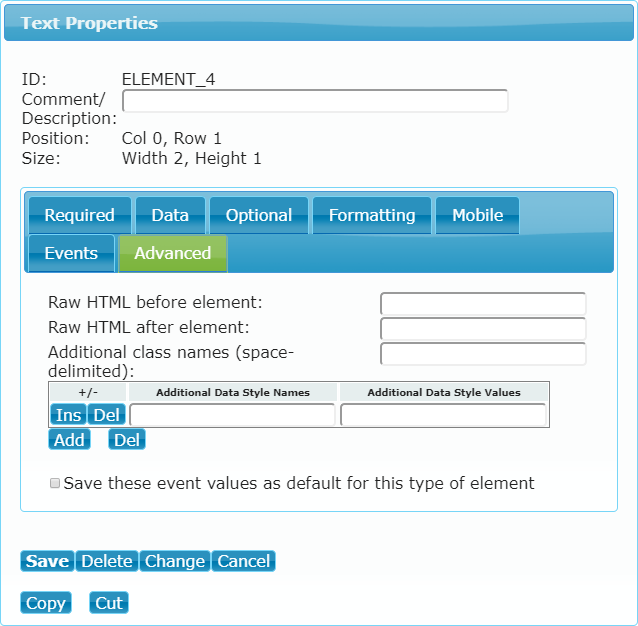Select the Advanced tab

(173, 253)
